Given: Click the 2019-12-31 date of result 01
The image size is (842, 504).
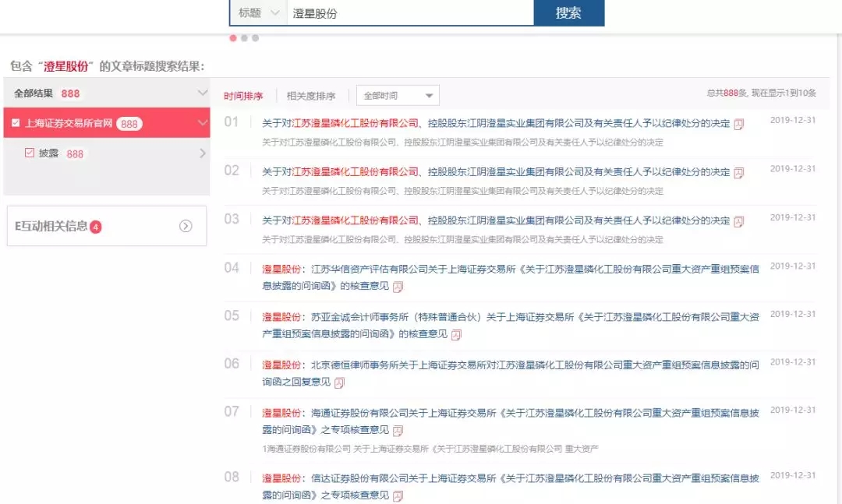Looking at the screenshot, I should coord(793,120).
